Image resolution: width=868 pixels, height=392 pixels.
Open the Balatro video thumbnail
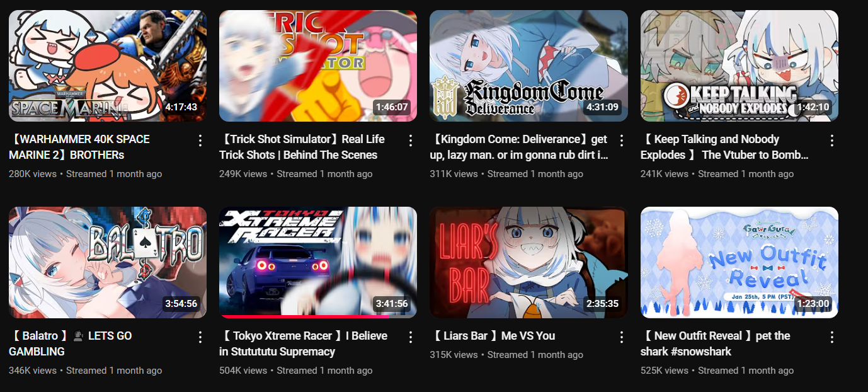click(108, 262)
